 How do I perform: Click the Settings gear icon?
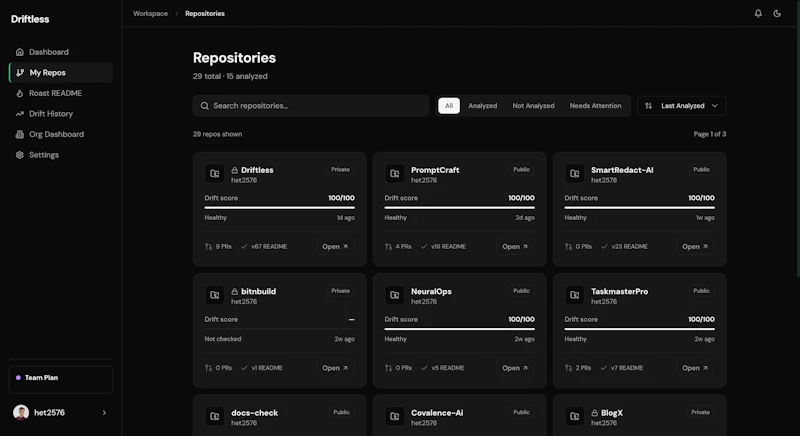[19, 155]
